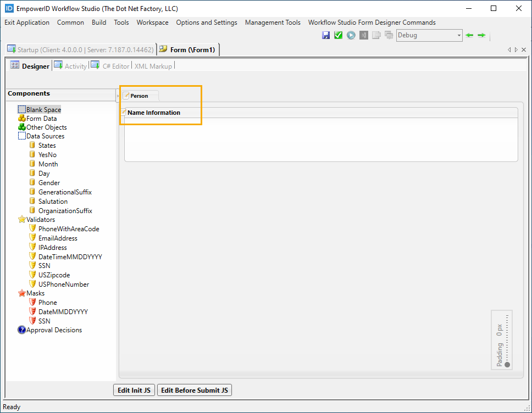Select the SSN validator shield icon
This screenshot has height=413, width=532.
[x=32, y=266]
